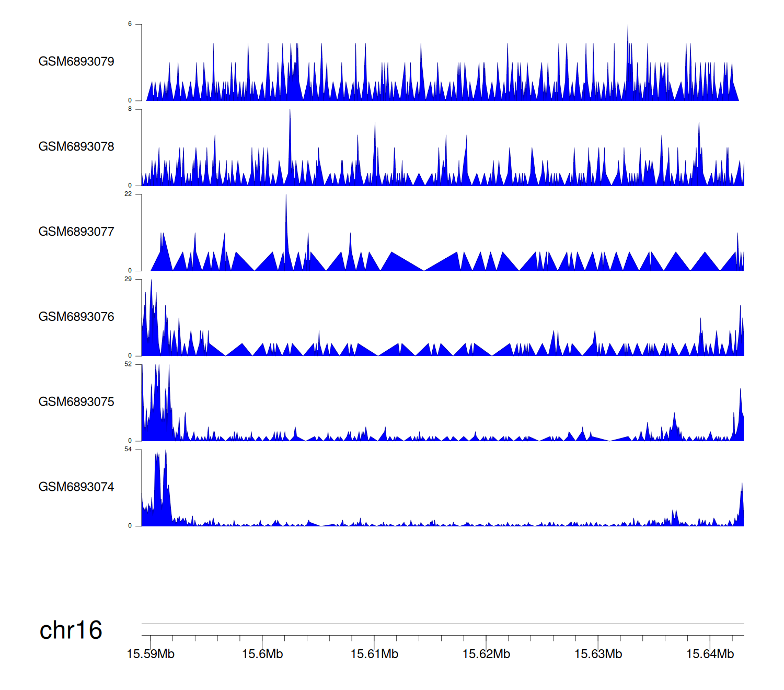
Task: Click the GSM6893079 track label
Action: 76,62
